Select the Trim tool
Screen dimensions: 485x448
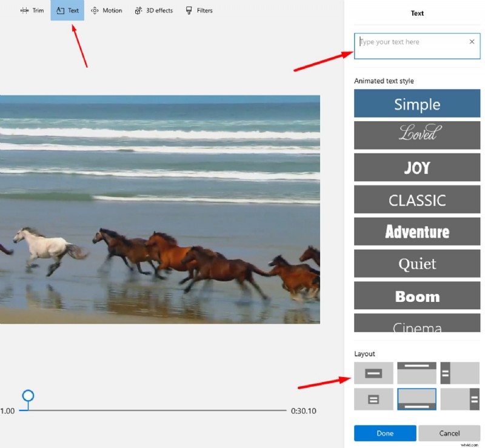pyautogui.click(x=32, y=10)
